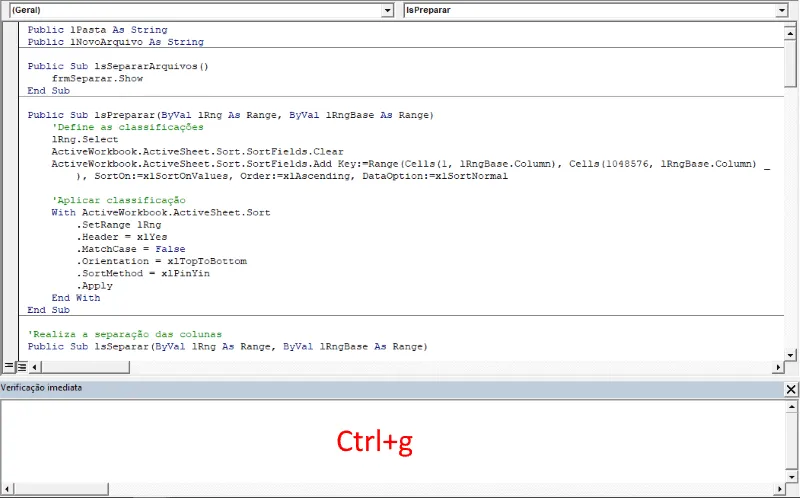Place cursor on 'Public lNovoArquivo As String' line
Image resolution: width=800 pixels, height=498 pixels.
tap(116, 42)
